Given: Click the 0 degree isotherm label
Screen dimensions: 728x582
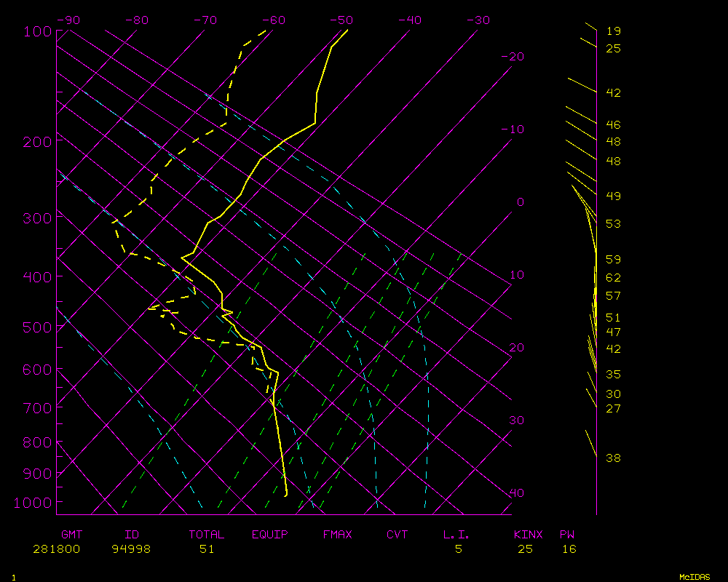Looking at the screenshot, I should point(520,202).
